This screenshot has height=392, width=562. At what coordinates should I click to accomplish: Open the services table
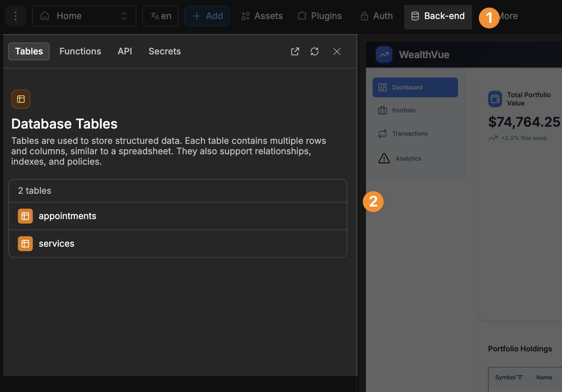tap(57, 243)
